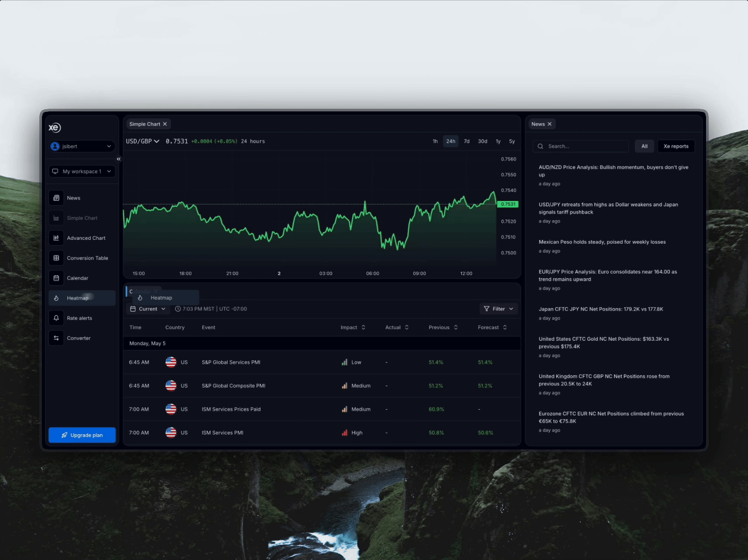
Task: Select the 1h chart timeframe
Action: coord(435,141)
